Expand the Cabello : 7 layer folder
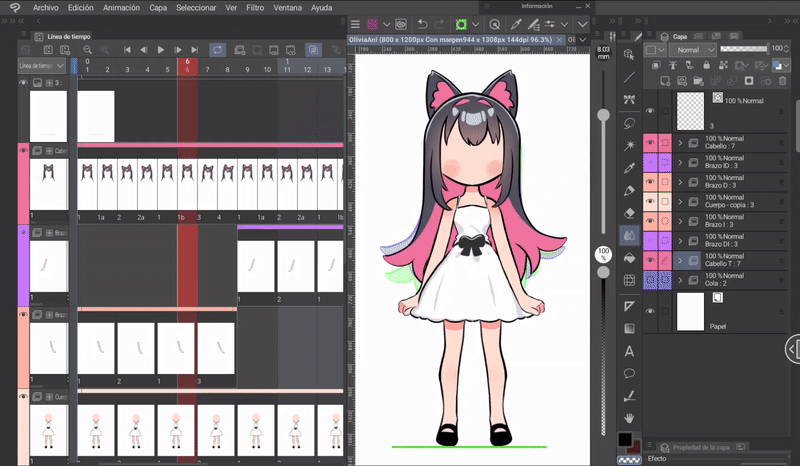This screenshot has height=466, width=800. (680, 143)
